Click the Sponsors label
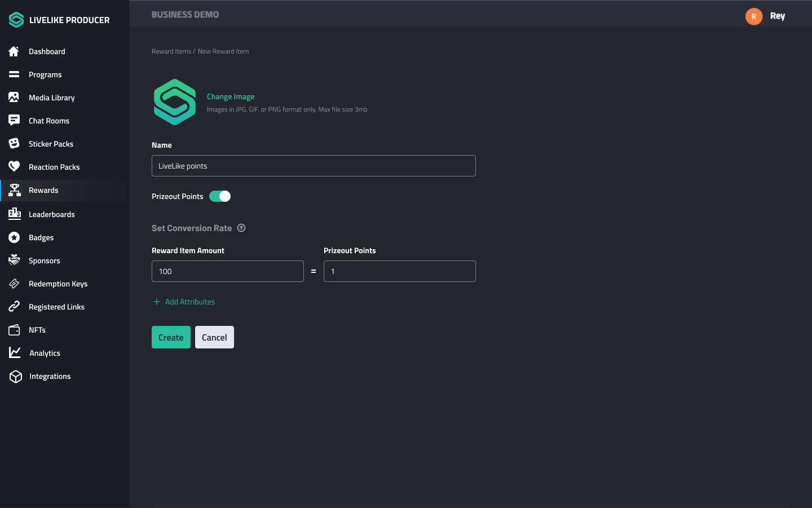 45,260
